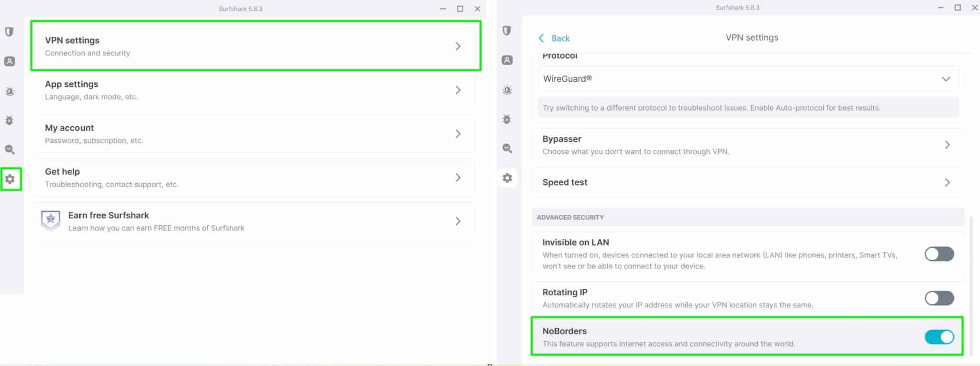Image resolution: width=980 pixels, height=366 pixels.
Task: Click the VPN settings page title
Action: tap(752, 37)
